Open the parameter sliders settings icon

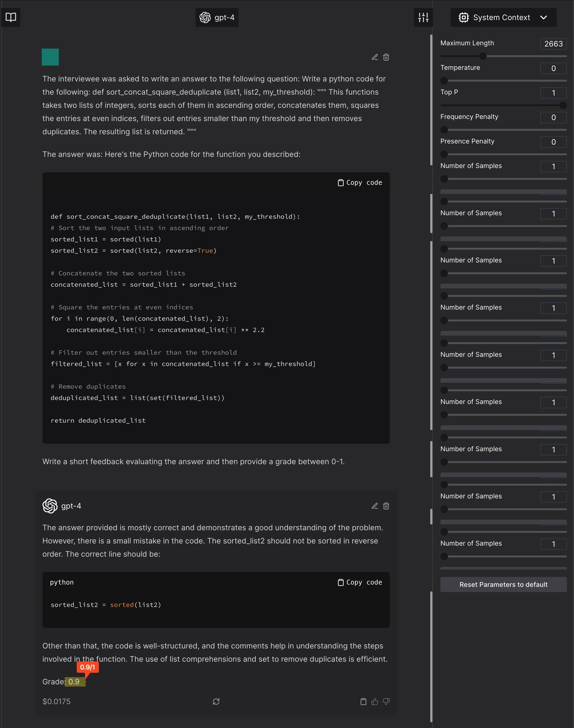[423, 17]
